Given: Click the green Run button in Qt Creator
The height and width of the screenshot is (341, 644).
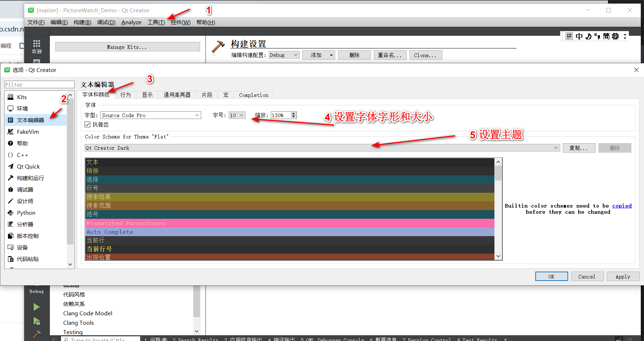Looking at the screenshot, I should tap(36, 307).
